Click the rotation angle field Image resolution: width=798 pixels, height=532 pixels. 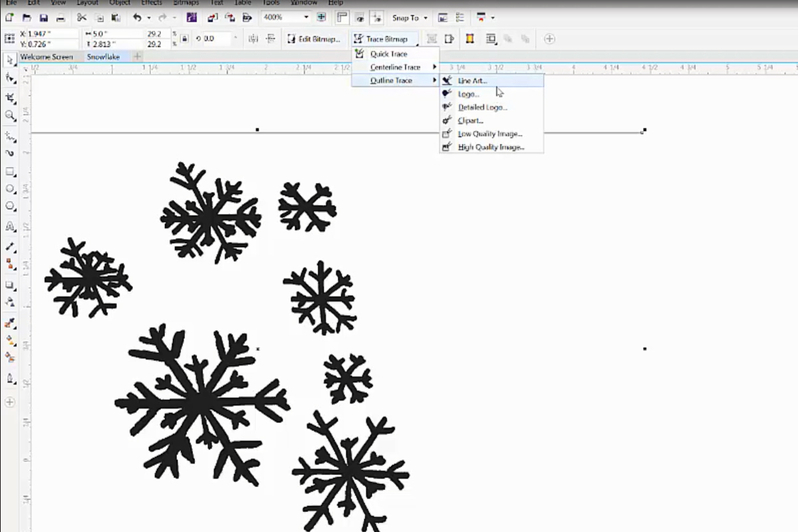tap(217, 39)
